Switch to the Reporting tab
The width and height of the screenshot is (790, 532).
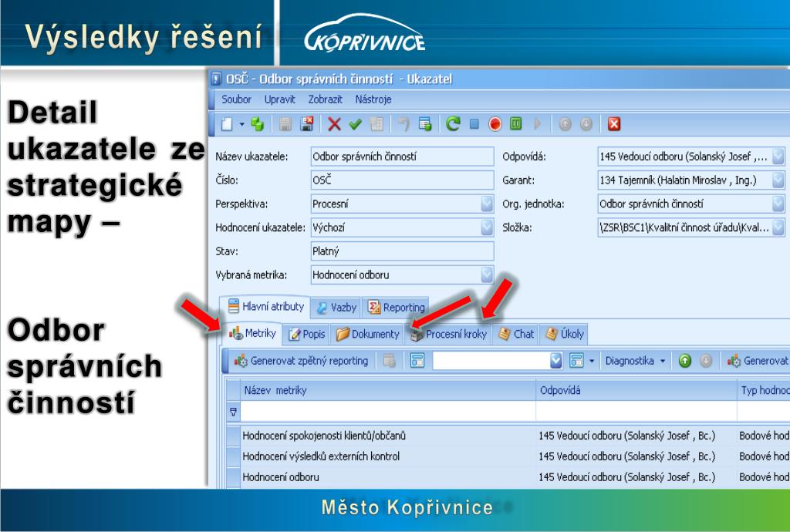pos(396,308)
